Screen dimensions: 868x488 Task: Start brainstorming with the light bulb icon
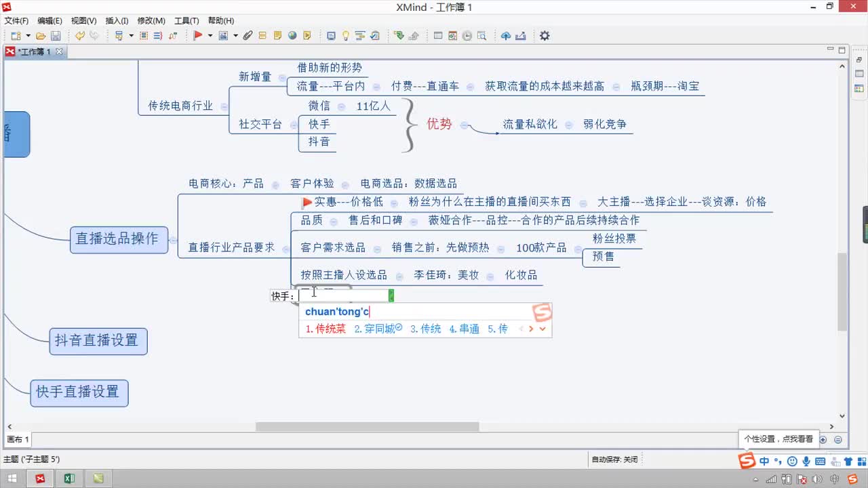click(x=346, y=35)
